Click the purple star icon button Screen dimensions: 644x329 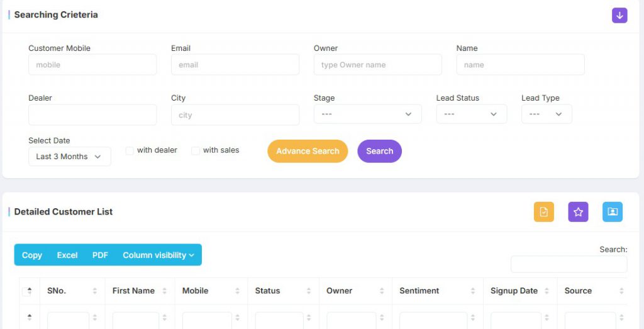click(578, 212)
